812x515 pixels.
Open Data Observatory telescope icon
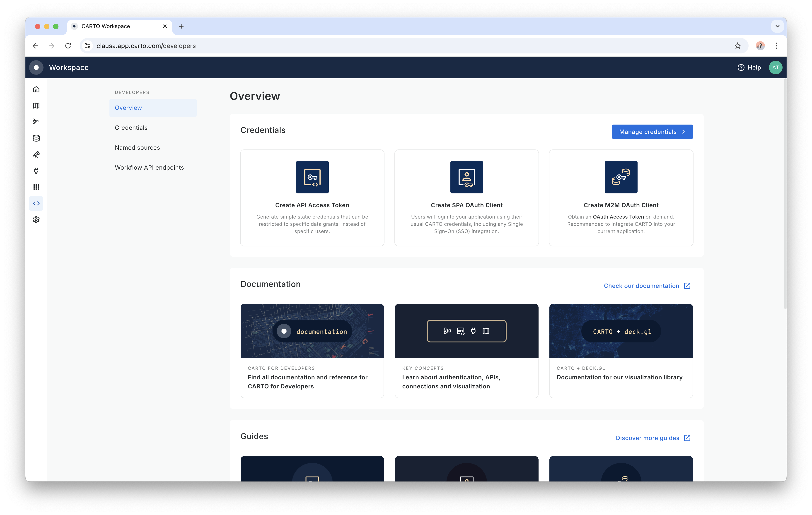click(x=36, y=154)
